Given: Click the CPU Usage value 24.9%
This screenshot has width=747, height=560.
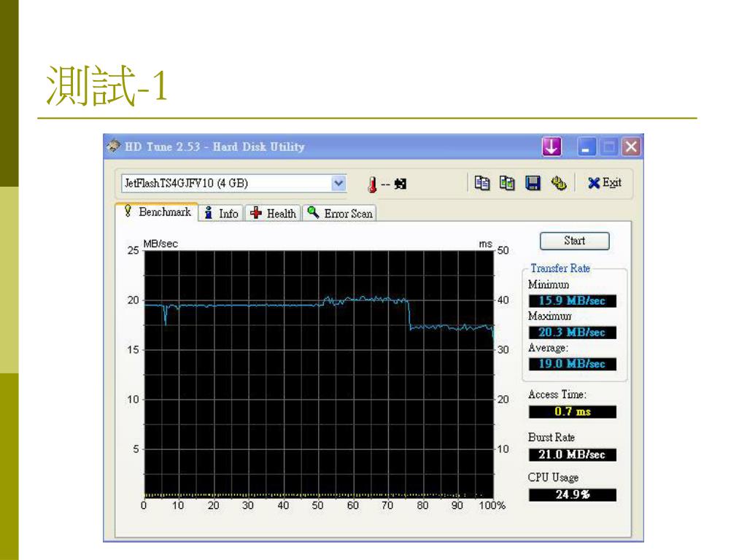Looking at the screenshot, I should tap(572, 495).
